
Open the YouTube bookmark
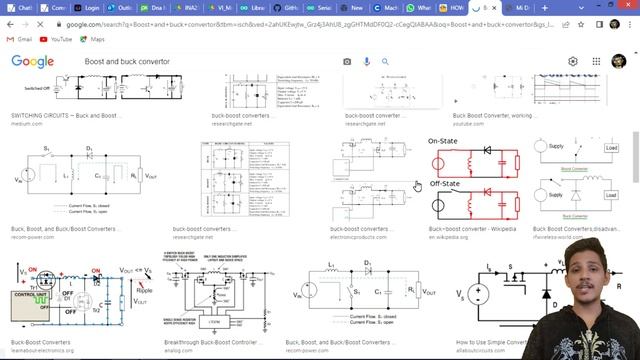(x=56, y=39)
